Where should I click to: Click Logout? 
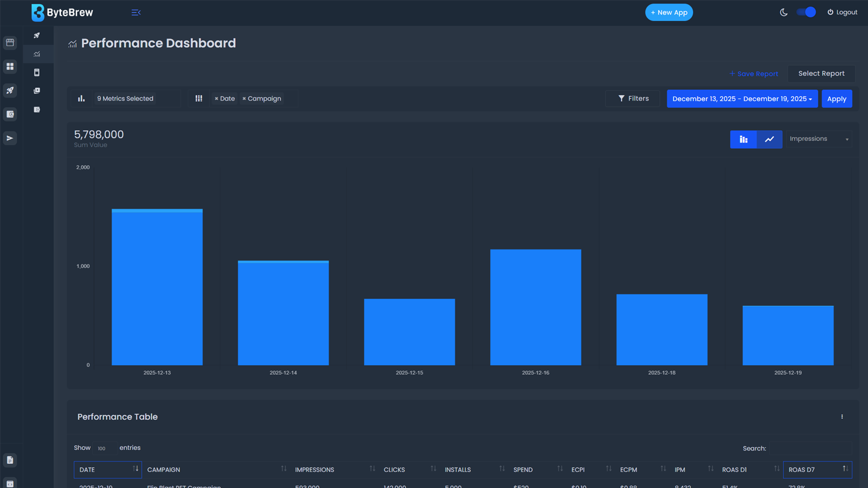pyautogui.click(x=842, y=12)
